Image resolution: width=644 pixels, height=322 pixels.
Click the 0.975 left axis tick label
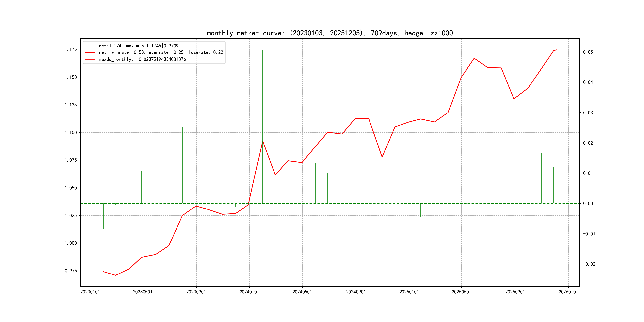pos(71,271)
